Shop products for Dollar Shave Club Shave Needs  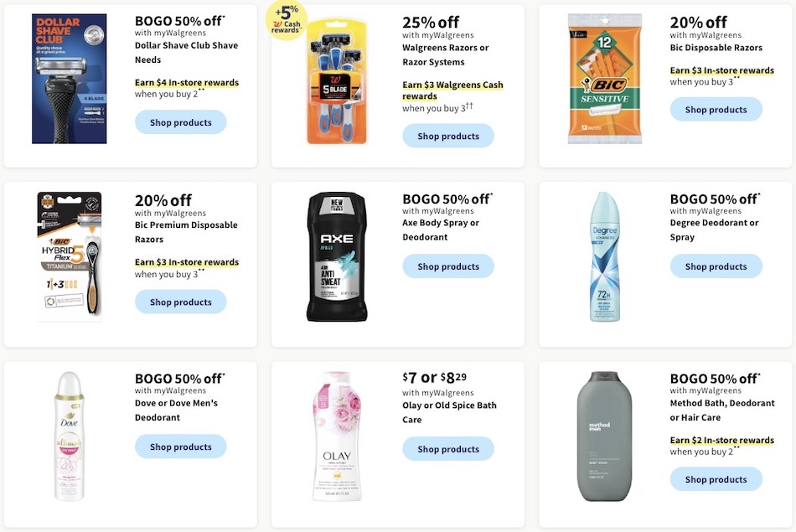pos(180,121)
